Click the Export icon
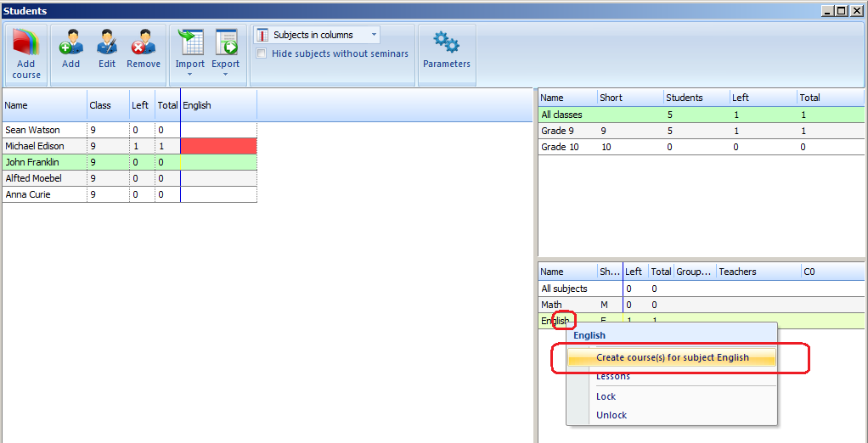868x443 pixels. 226,42
